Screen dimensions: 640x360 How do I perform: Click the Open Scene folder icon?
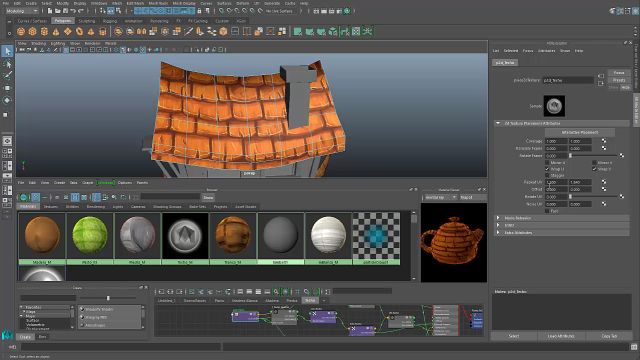tap(58, 11)
